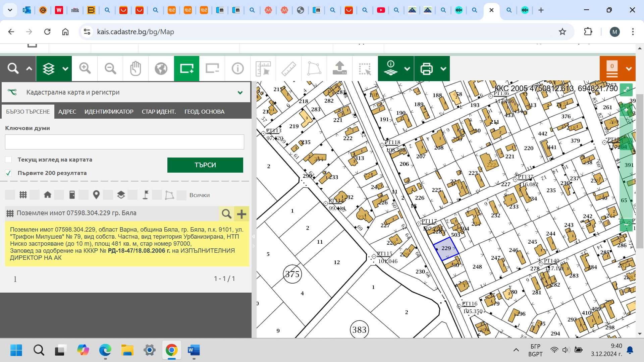Screen dimensions: 644x362
Task: View site information icon in address bar
Action: click(x=87, y=32)
